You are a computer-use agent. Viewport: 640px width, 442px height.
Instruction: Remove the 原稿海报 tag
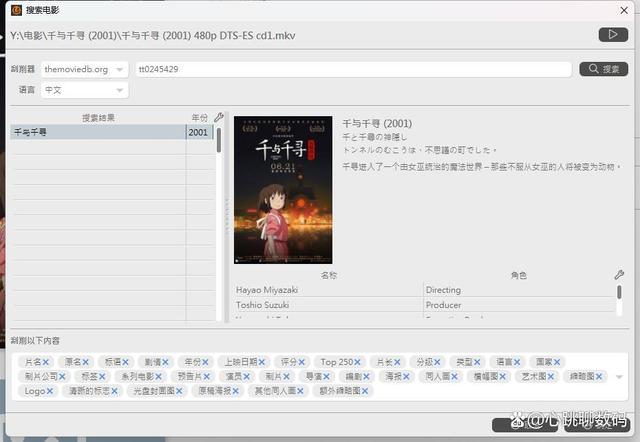tap(236, 391)
